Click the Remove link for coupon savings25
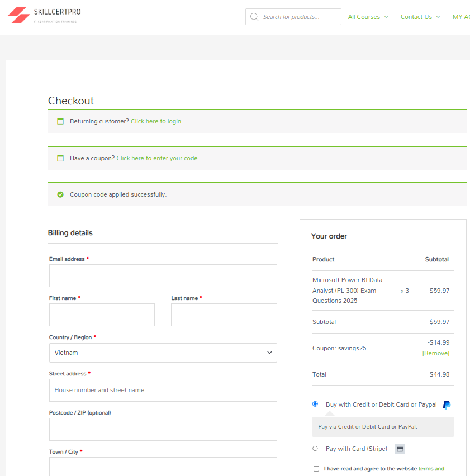The height and width of the screenshot is (476, 470). point(436,353)
